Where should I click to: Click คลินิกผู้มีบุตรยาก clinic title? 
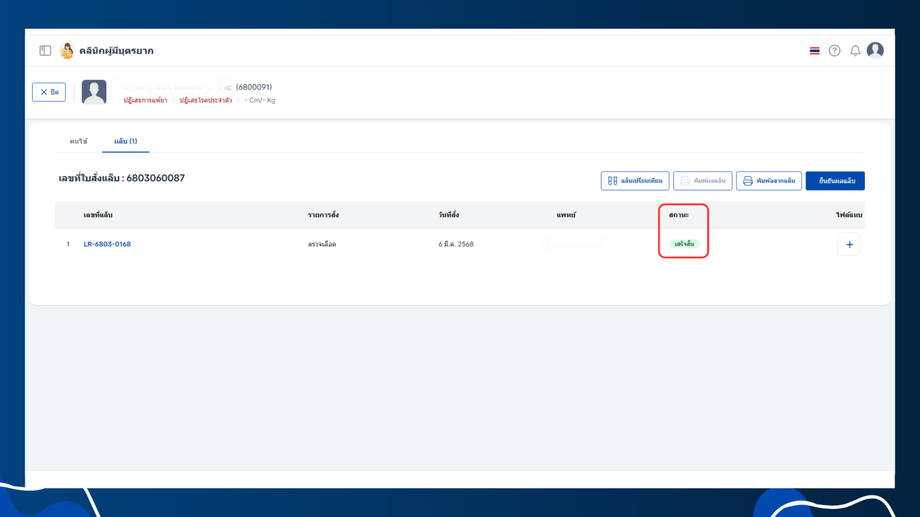coord(116,51)
